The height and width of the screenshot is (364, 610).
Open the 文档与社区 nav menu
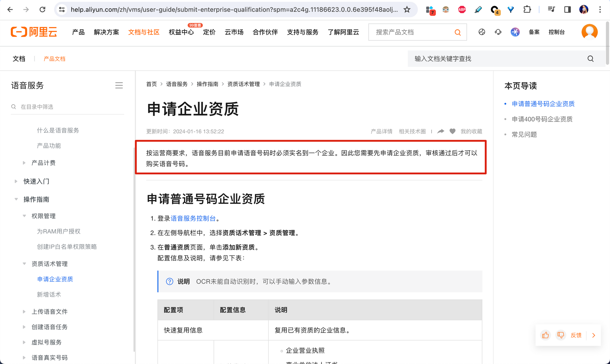[144, 32]
